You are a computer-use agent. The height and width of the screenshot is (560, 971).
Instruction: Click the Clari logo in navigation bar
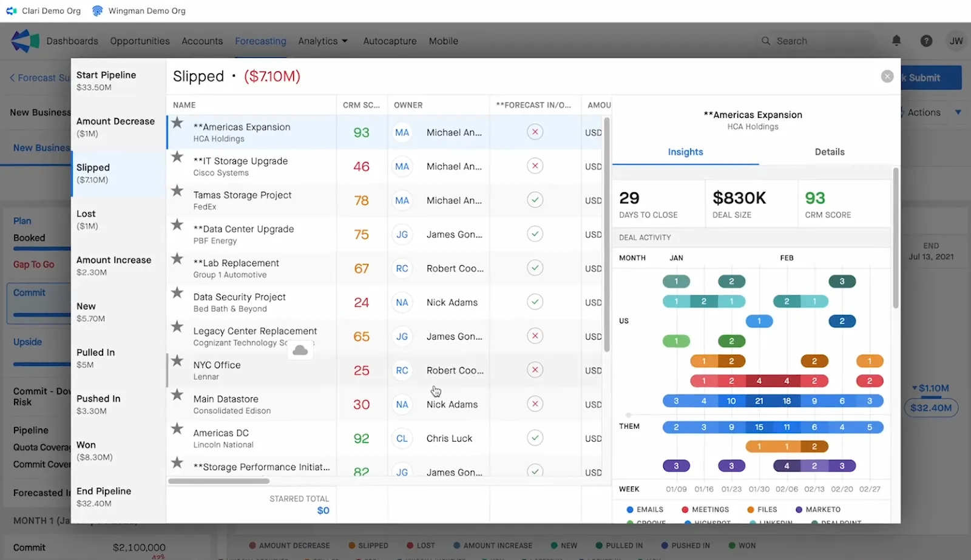pos(25,41)
